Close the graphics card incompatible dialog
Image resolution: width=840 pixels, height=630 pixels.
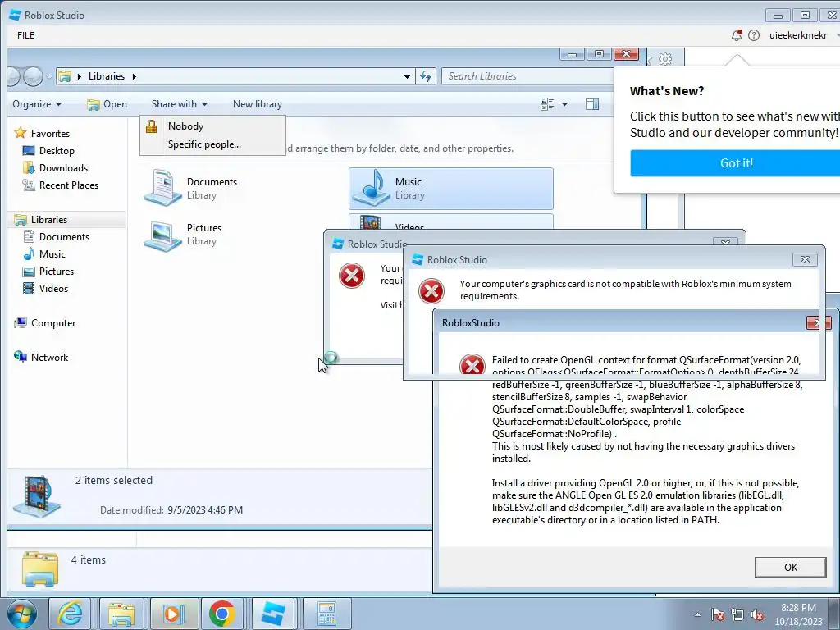click(805, 260)
